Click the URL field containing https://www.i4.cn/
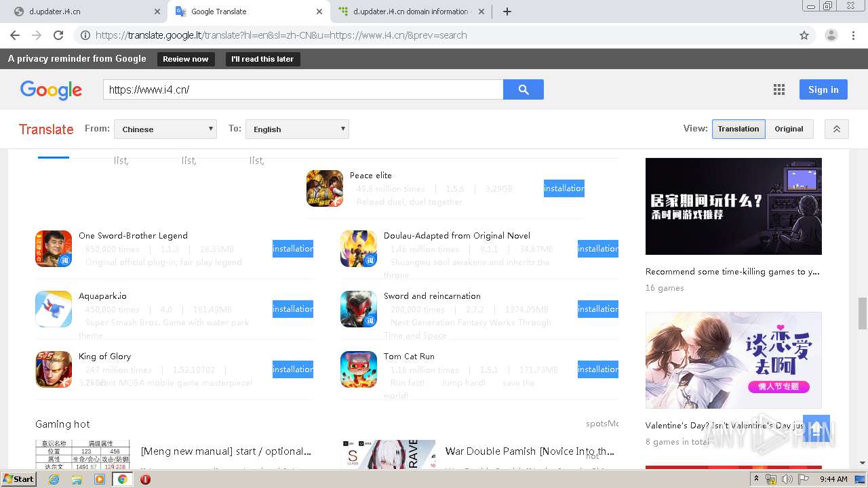 pyautogui.click(x=303, y=89)
